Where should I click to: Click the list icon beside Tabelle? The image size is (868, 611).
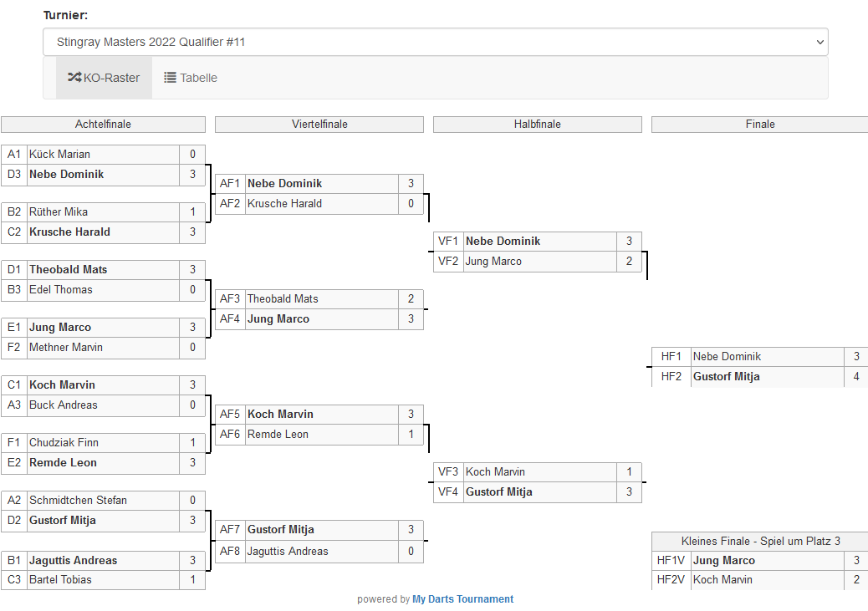[170, 78]
